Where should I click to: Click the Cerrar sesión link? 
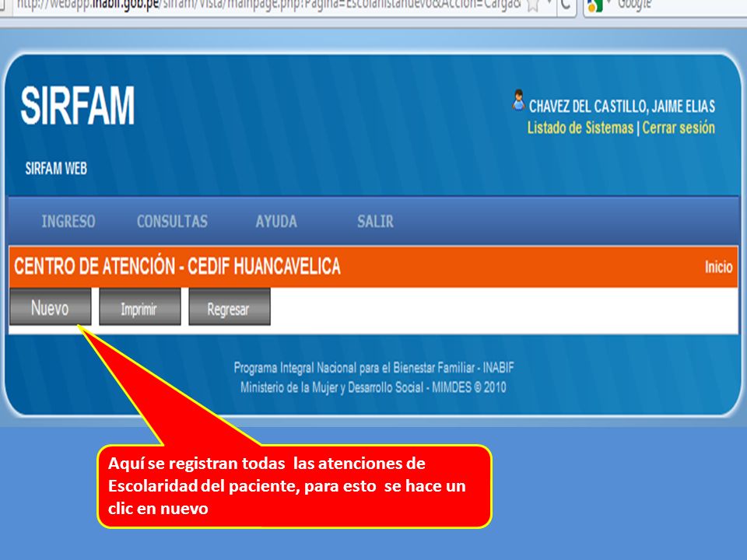[x=679, y=128]
